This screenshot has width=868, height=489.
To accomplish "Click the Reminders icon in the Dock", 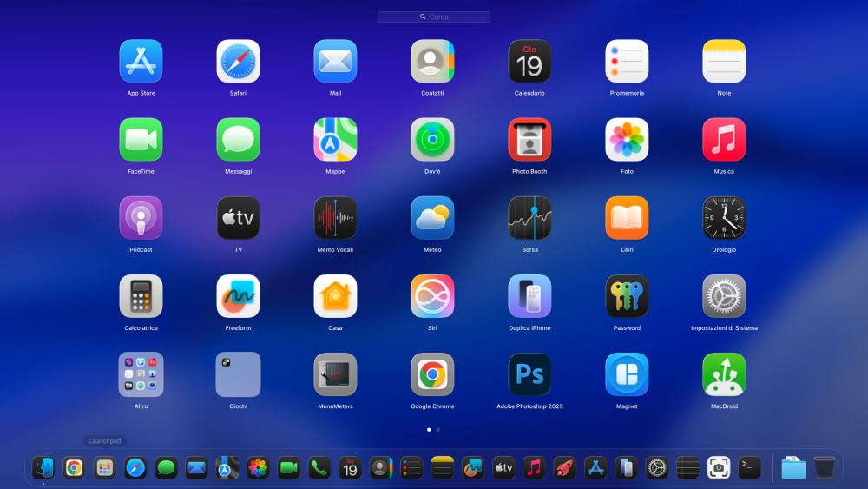I will [411, 468].
